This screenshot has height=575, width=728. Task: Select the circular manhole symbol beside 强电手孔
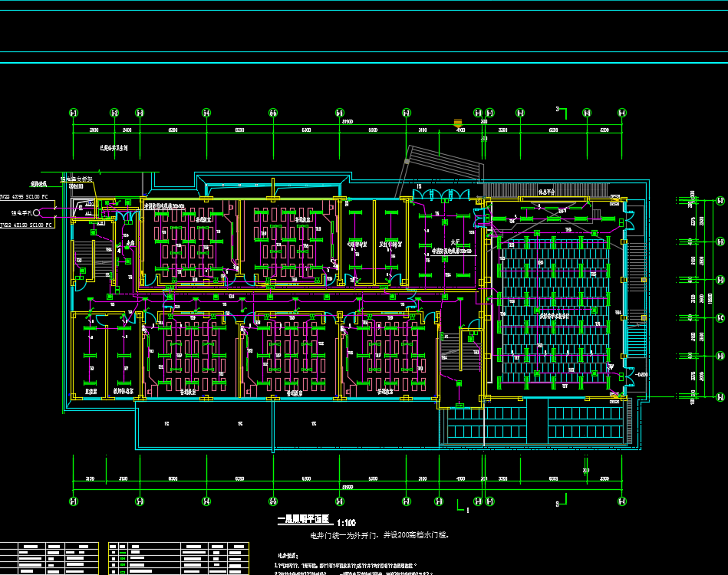click(37, 213)
